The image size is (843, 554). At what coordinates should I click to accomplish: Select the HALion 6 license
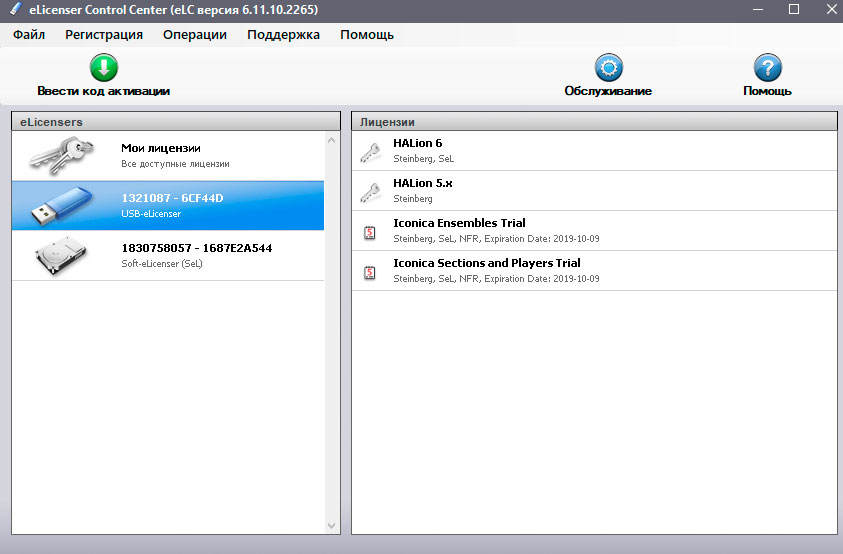point(594,151)
